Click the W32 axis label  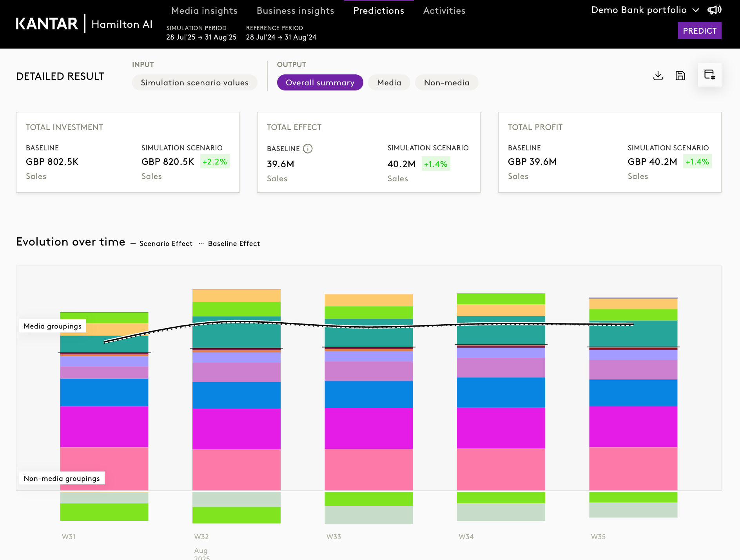[x=201, y=537]
